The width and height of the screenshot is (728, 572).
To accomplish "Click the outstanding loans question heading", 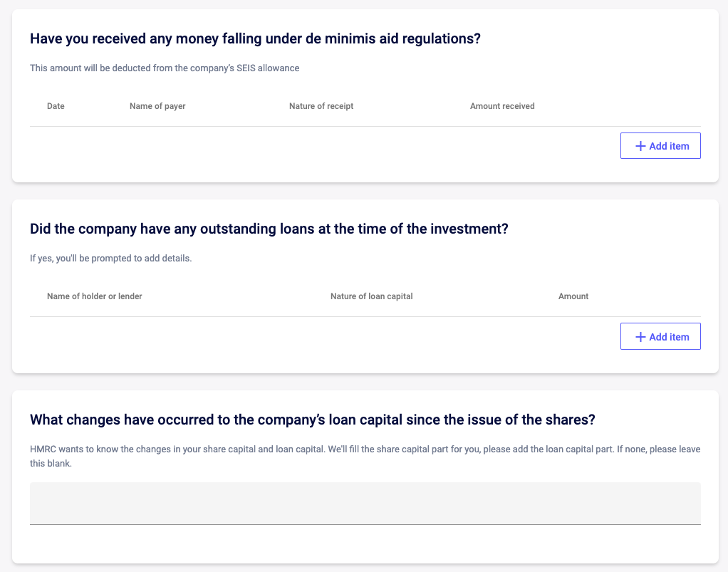I will click(269, 229).
